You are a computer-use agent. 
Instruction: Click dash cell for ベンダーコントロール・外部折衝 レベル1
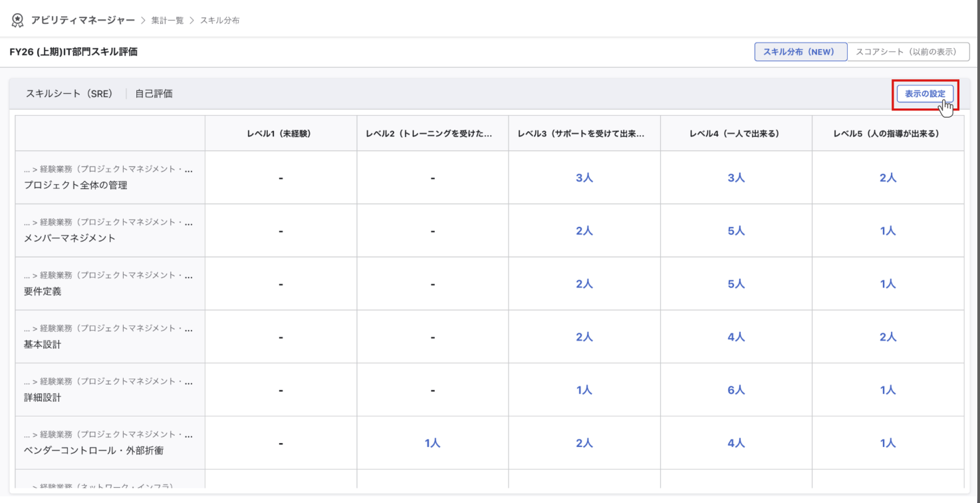(x=281, y=443)
